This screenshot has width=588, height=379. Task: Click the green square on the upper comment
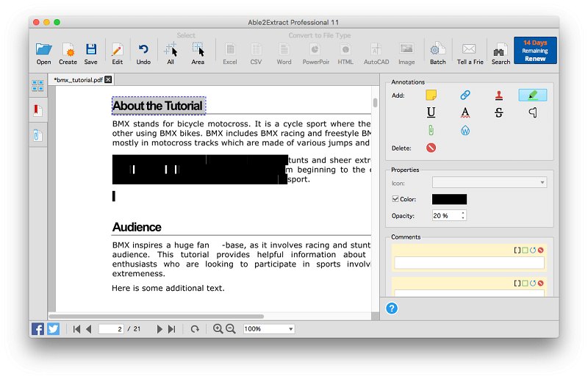[x=525, y=250]
